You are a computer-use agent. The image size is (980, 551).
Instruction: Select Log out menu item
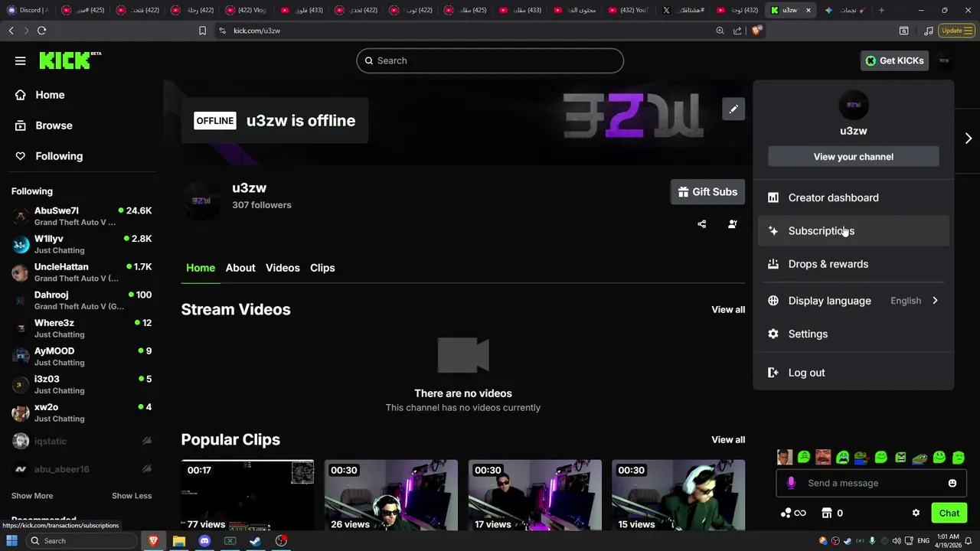click(x=853, y=373)
